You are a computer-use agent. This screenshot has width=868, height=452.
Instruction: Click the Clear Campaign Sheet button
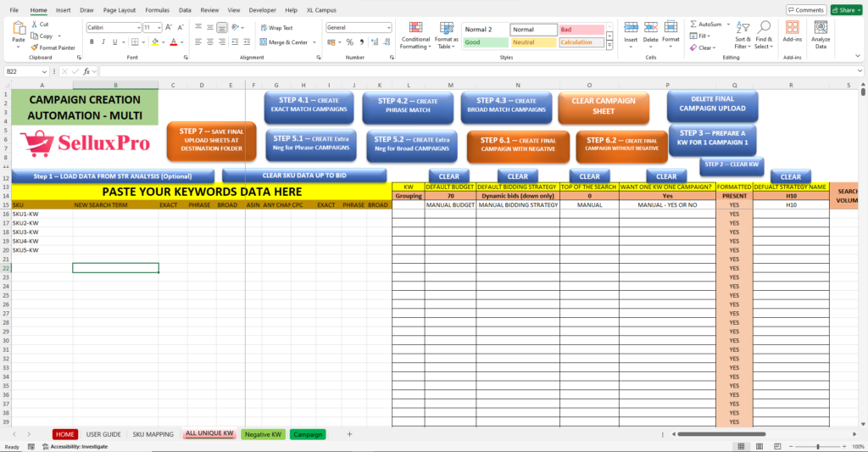coord(604,107)
